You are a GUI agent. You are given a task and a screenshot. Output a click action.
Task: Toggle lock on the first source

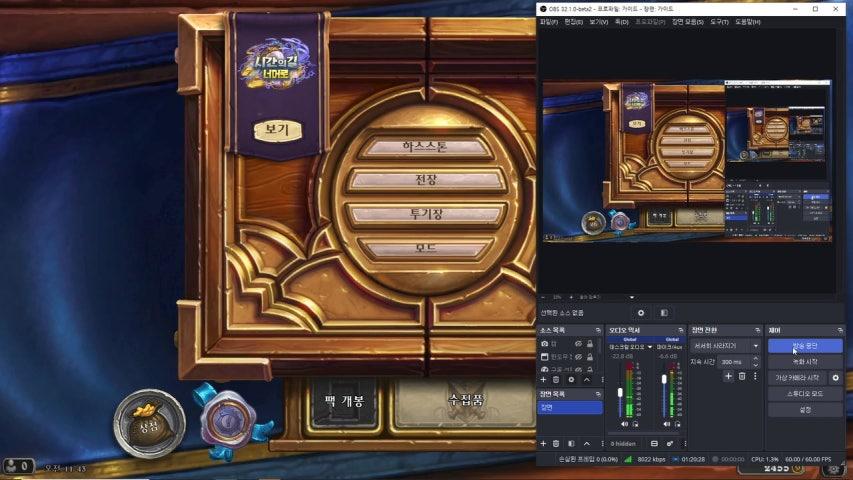pos(592,344)
